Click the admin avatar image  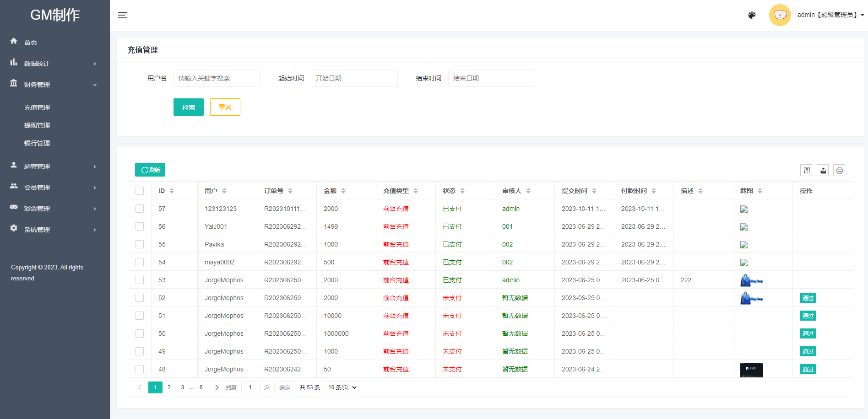780,15
